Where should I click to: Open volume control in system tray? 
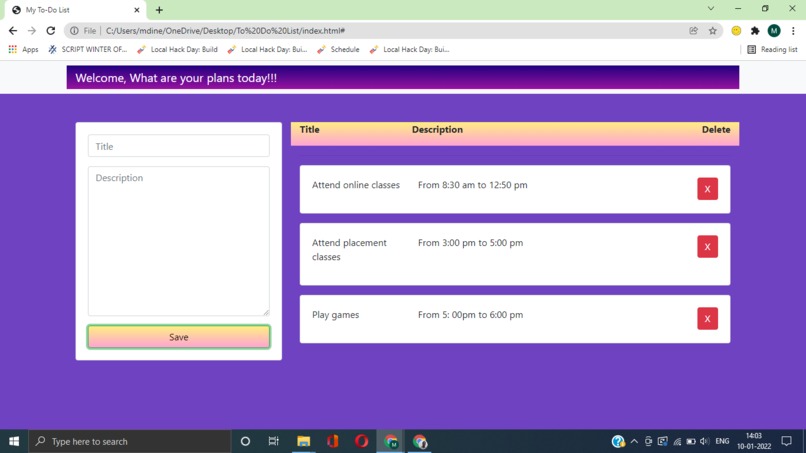tap(705, 441)
